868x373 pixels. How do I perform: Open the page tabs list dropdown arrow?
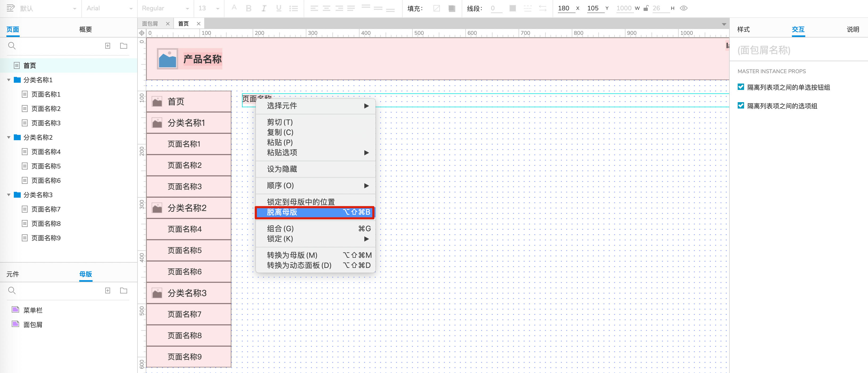coord(724,24)
